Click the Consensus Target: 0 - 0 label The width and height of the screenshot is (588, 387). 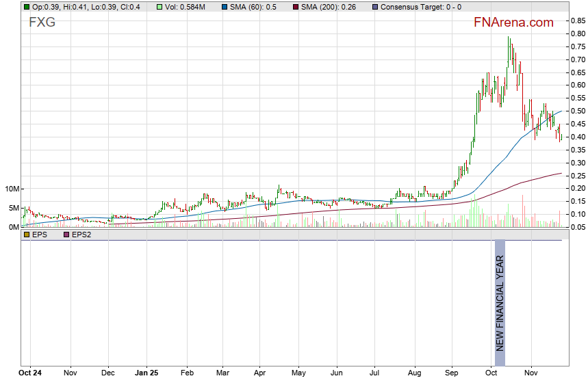pyautogui.click(x=420, y=7)
